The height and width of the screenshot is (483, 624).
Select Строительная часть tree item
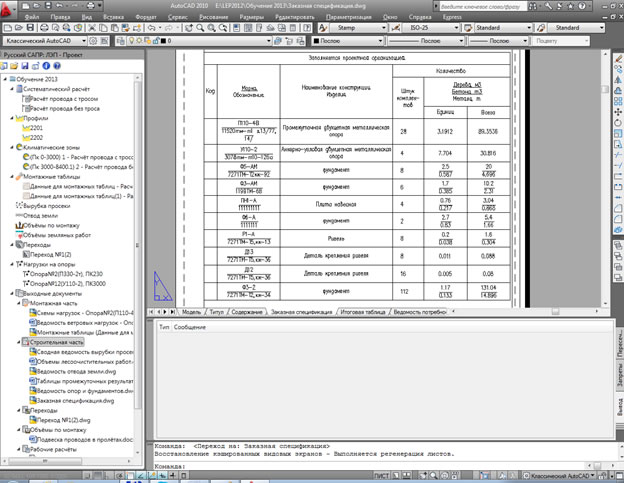[x=57, y=342]
